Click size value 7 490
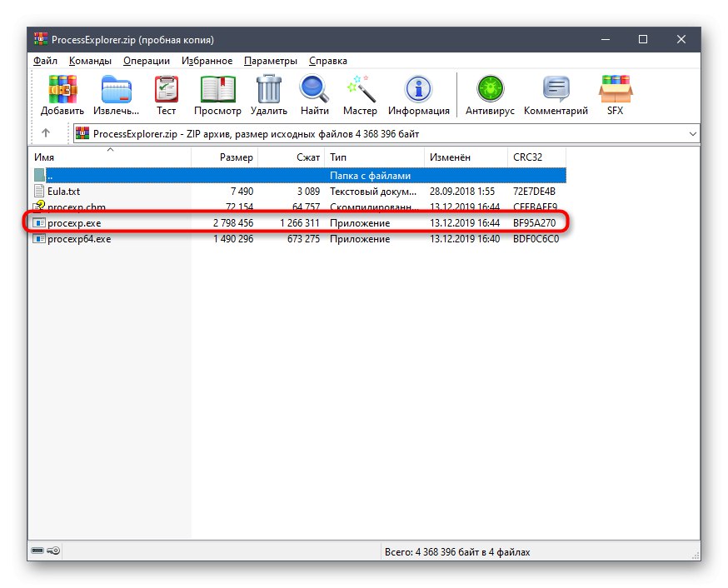Screen dimensions: 728x588 (242, 192)
